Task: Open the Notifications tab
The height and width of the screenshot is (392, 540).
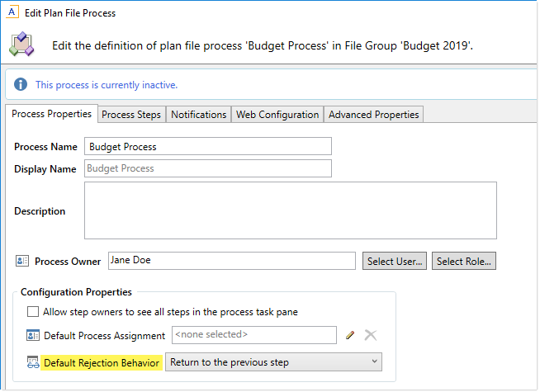Action: click(198, 115)
